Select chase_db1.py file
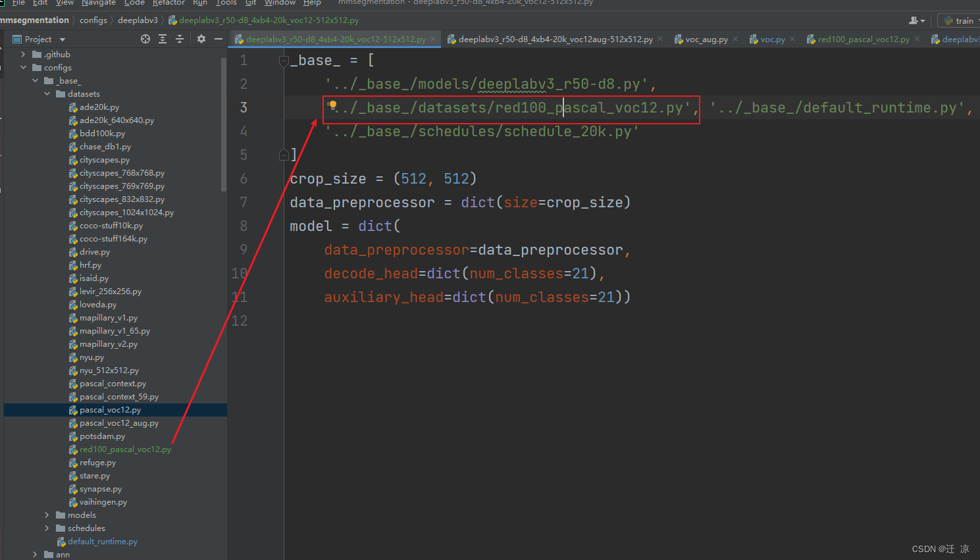This screenshot has height=560, width=980. (105, 147)
